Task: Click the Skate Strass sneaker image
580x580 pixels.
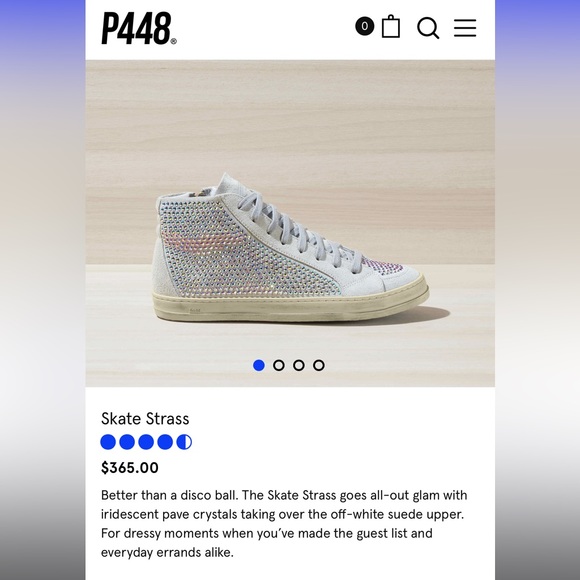Action: click(290, 248)
